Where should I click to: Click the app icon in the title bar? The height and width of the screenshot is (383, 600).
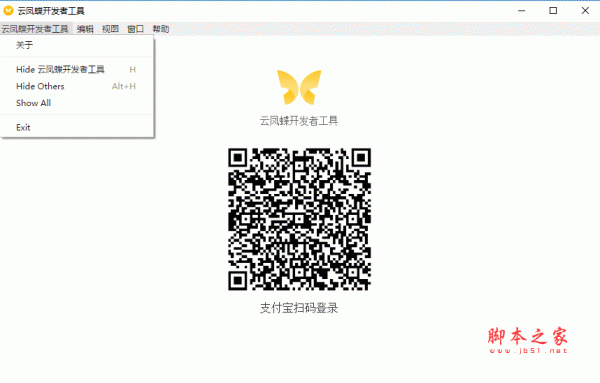[8, 11]
